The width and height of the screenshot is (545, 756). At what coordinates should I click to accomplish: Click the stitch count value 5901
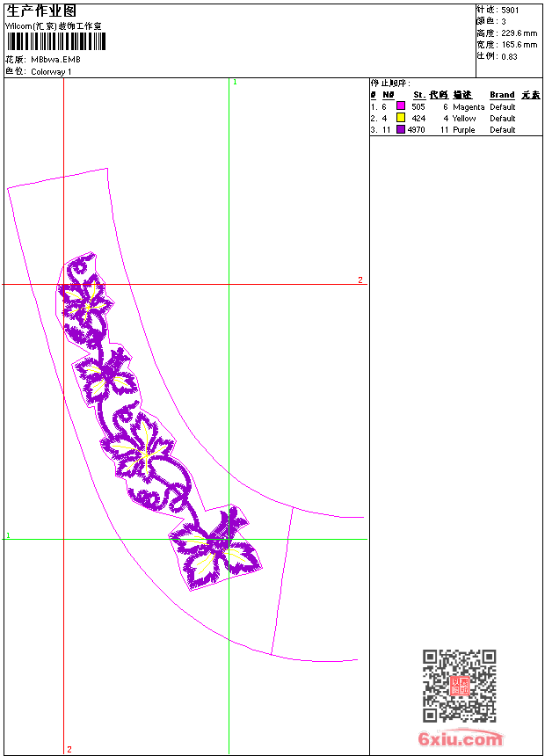(x=510, y=11)
